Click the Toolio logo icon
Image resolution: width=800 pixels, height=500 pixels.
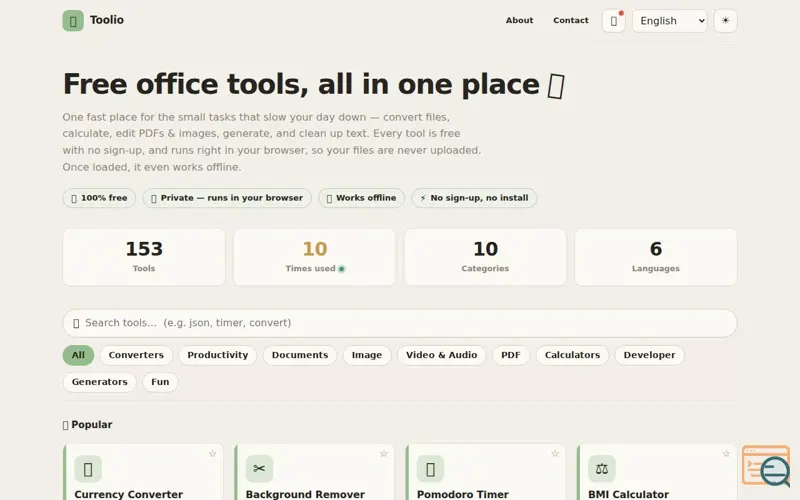click(73, 21)
